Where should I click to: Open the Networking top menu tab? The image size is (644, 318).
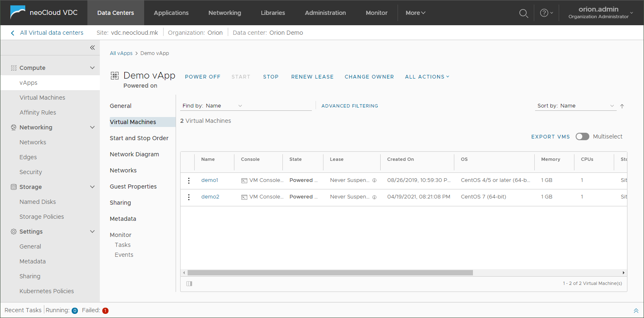[224, 13]
